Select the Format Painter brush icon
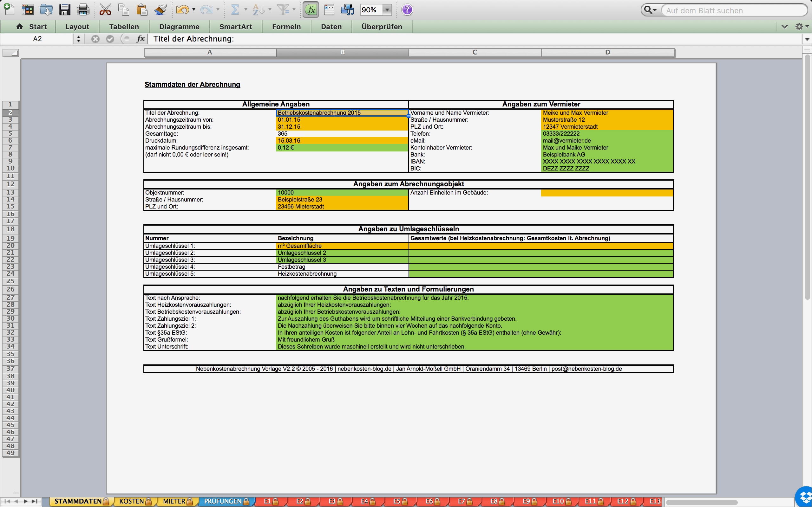Viewport: 812px width, 507px height. click(x=160, y=10)
